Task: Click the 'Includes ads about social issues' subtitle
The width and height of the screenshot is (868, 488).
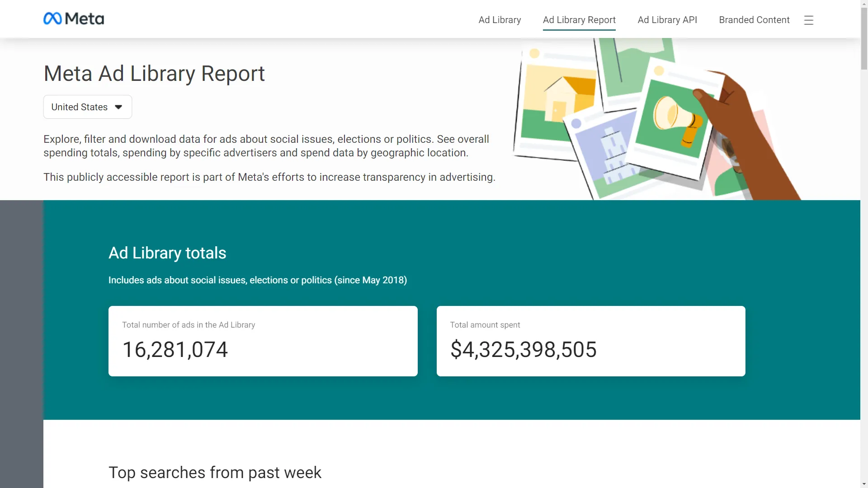Action: [x=258, y=280]
